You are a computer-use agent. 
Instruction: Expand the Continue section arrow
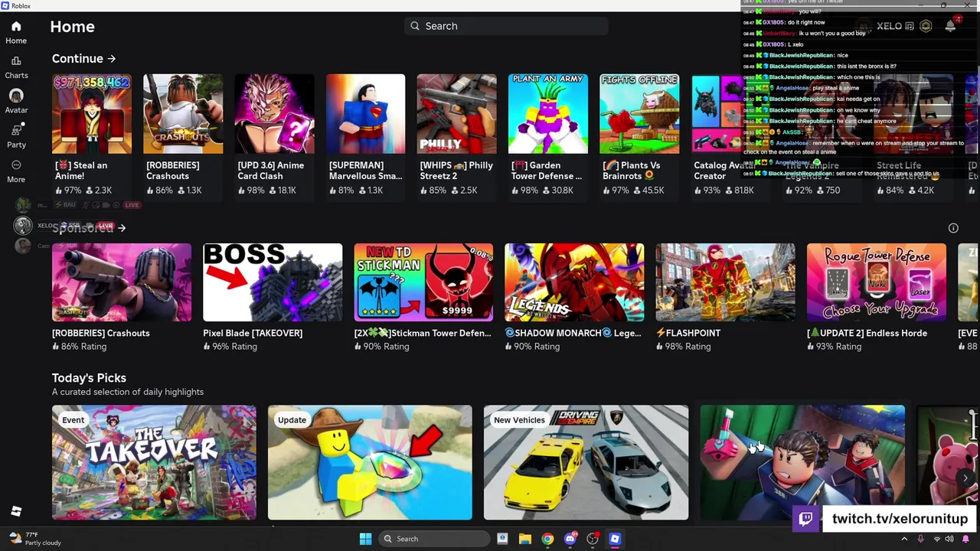pyautogui.click(x=112, y=58)
